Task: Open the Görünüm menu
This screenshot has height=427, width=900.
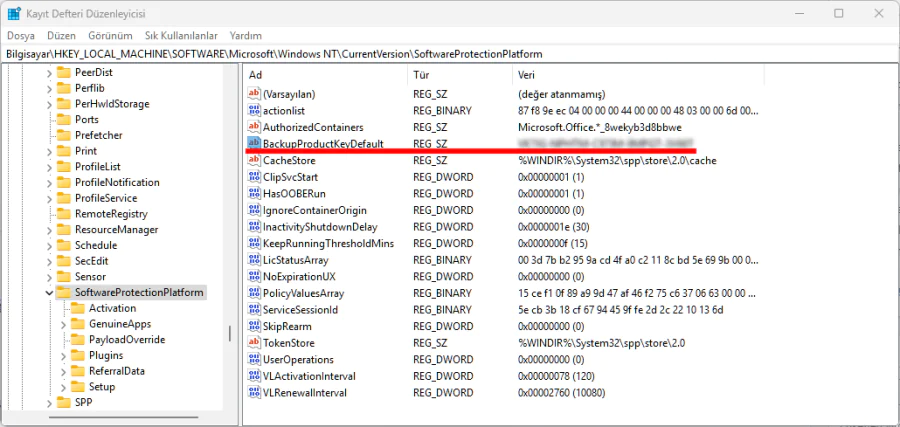Action: (x=110, y=36)
